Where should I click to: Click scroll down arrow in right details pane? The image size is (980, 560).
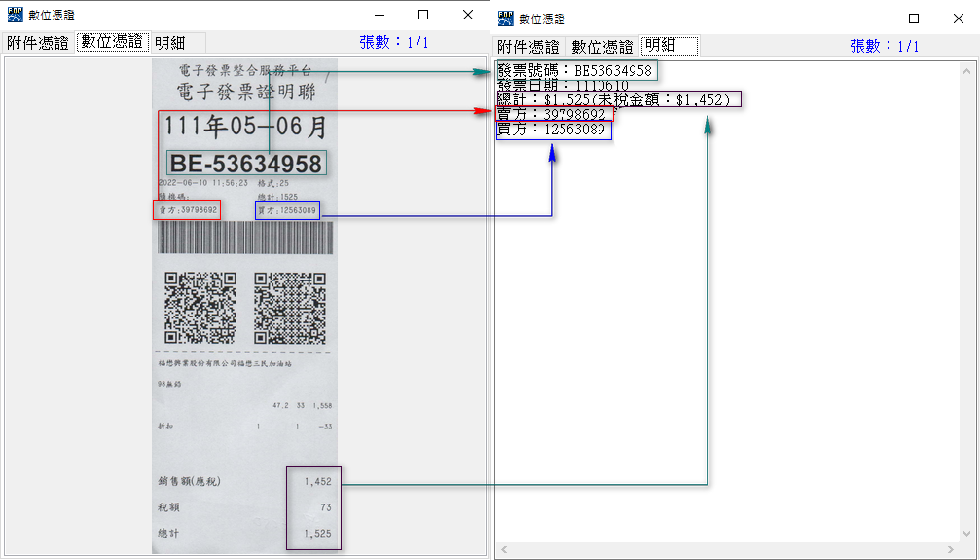(967, 534)
